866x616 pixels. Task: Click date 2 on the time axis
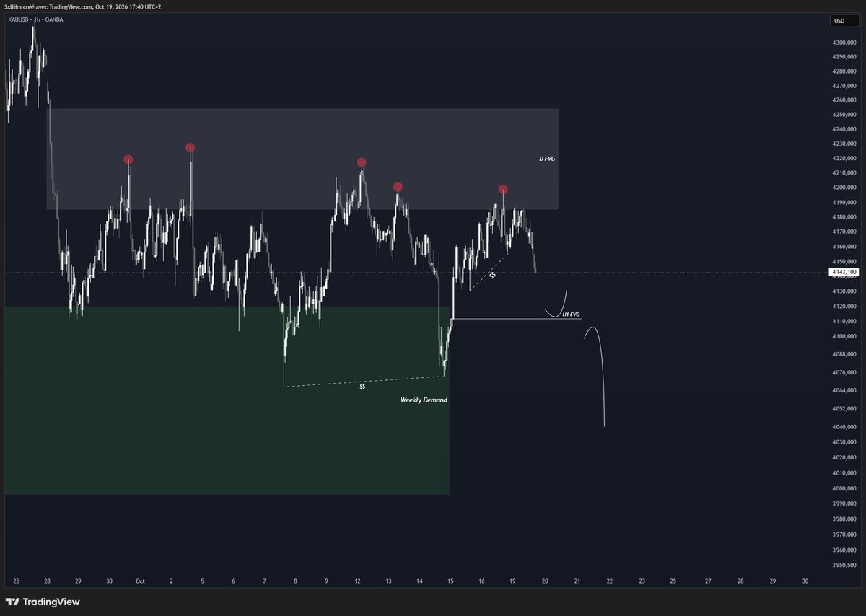pyautogui.click(x=171, y=581)
